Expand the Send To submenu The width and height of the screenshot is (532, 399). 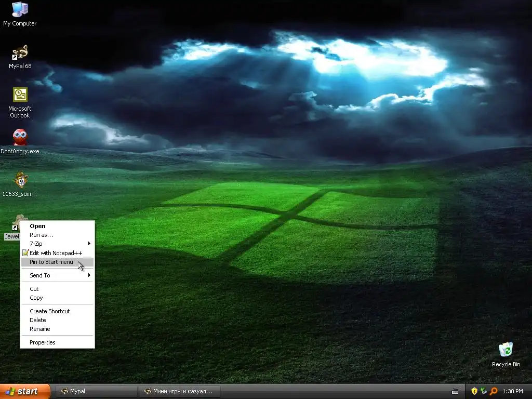[x=57, y=275]
